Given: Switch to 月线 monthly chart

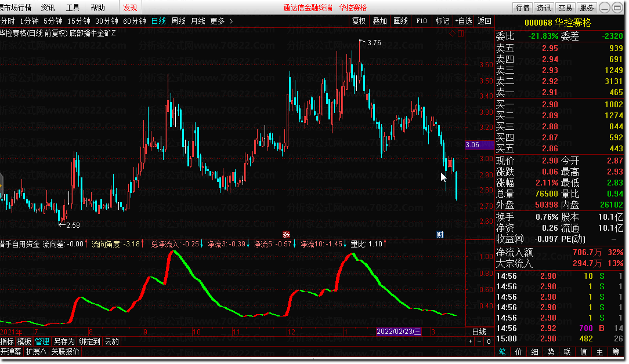Looking at the screenshot, I should click(x=198, y=21).
